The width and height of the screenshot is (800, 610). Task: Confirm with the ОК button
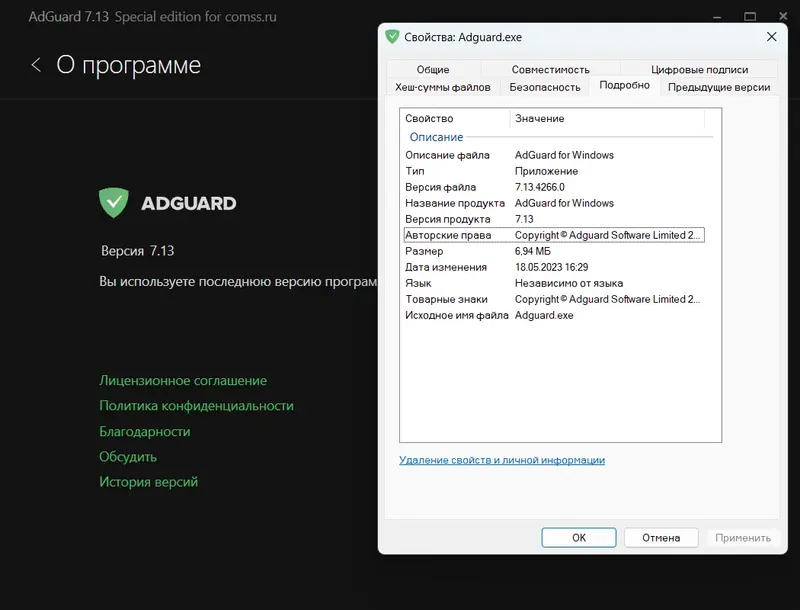point(578,537)
